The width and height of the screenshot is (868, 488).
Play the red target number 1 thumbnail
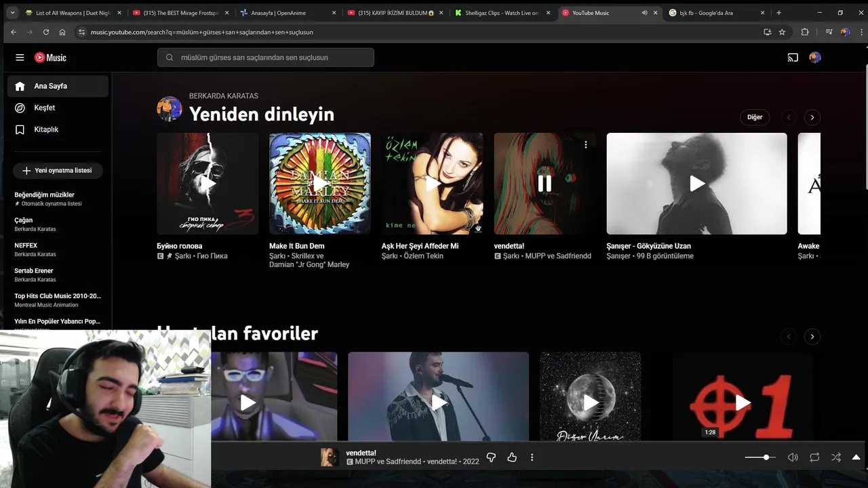pos(743,403)
